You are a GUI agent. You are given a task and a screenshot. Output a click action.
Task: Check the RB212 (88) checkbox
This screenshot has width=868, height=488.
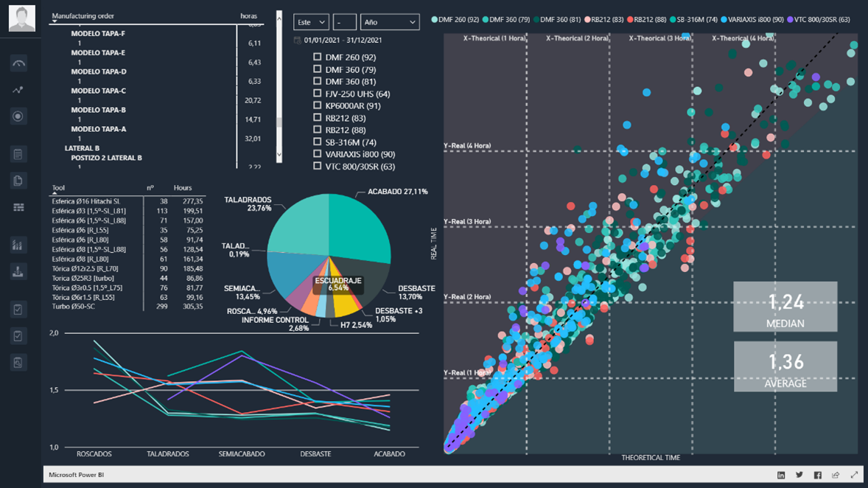(317, 129)
